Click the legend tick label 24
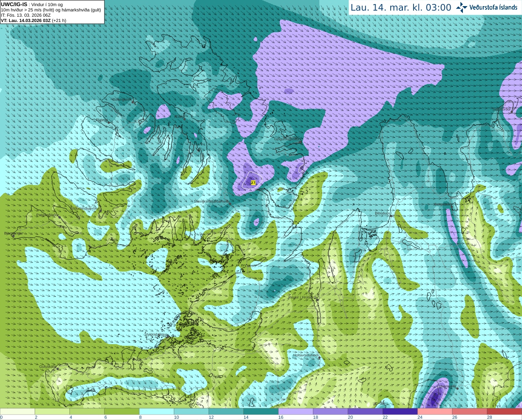 [420, 417]
